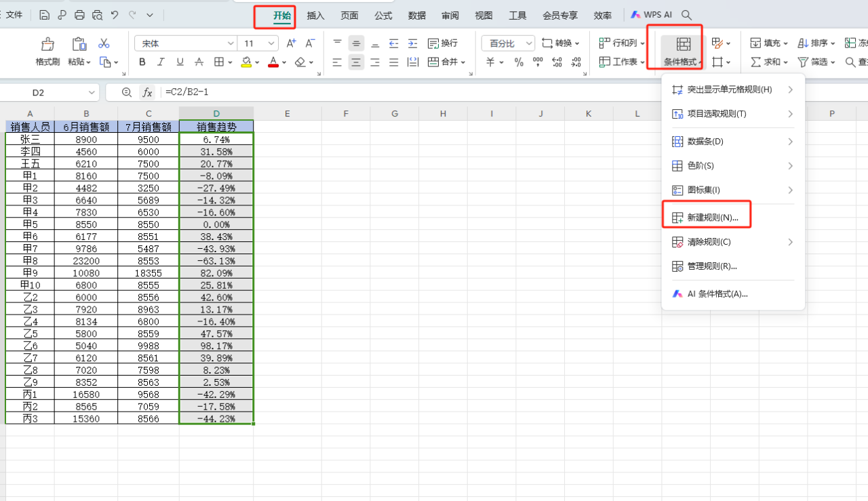
Task: Click the Percent style % icon
Action: pyautogui.click(x=519, y=62)
